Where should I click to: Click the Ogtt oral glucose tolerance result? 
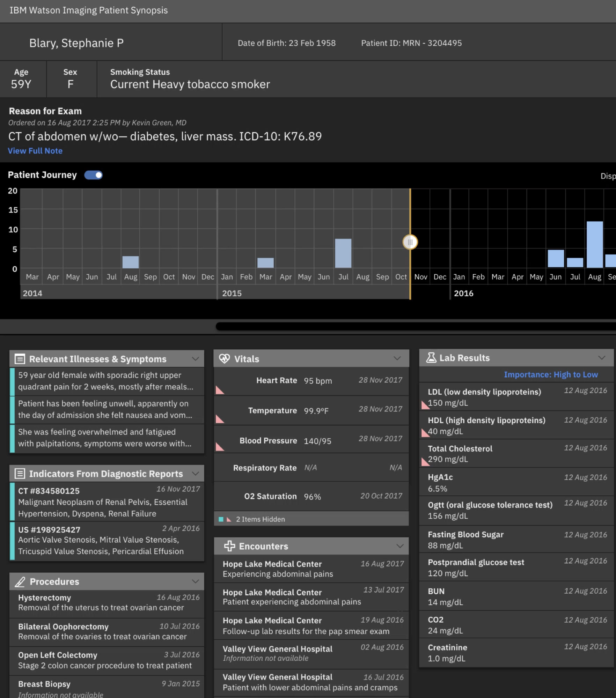coord(516,511)
